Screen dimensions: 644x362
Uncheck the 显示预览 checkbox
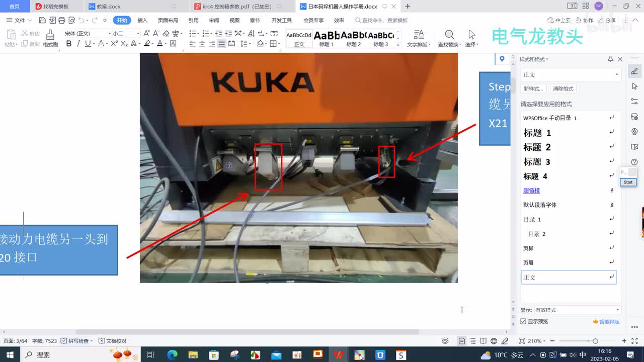pyautogui.click(x=523, y=321)
